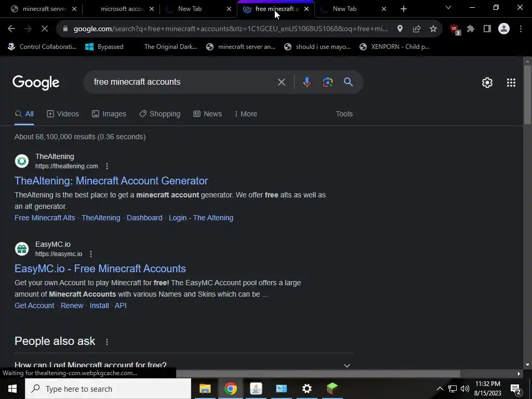This screenshot has height=399, width=532.
Task: Open 'should i use mayo...' bookmark
Action: tap(317, 47)
